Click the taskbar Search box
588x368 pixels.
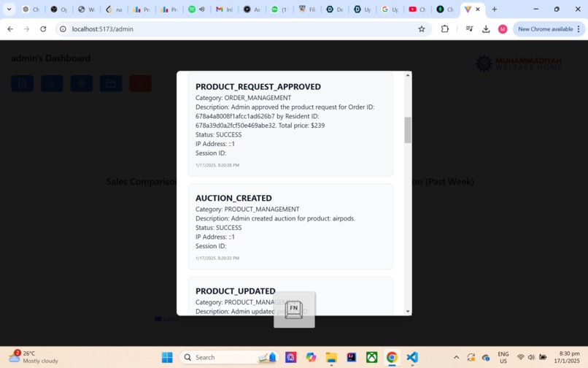coord(230,357)
